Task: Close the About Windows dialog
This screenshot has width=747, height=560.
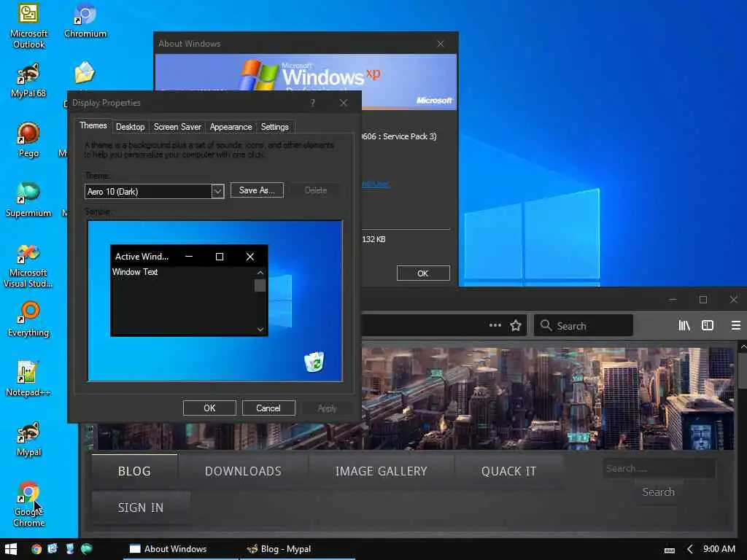Action: pyautogui.click(x=440, y=44)
